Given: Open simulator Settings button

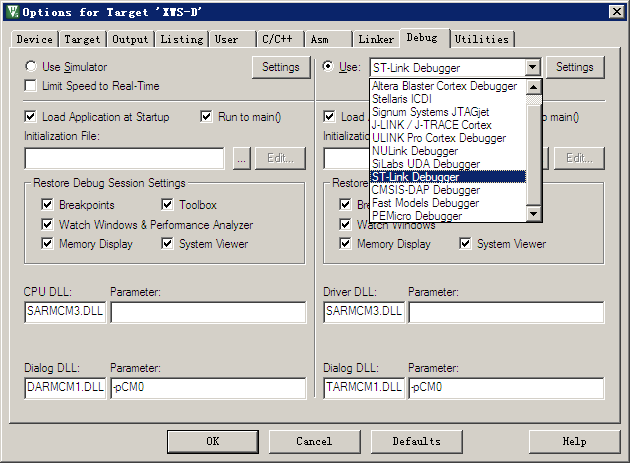Looking at the screenshot, I should (281, 67).
